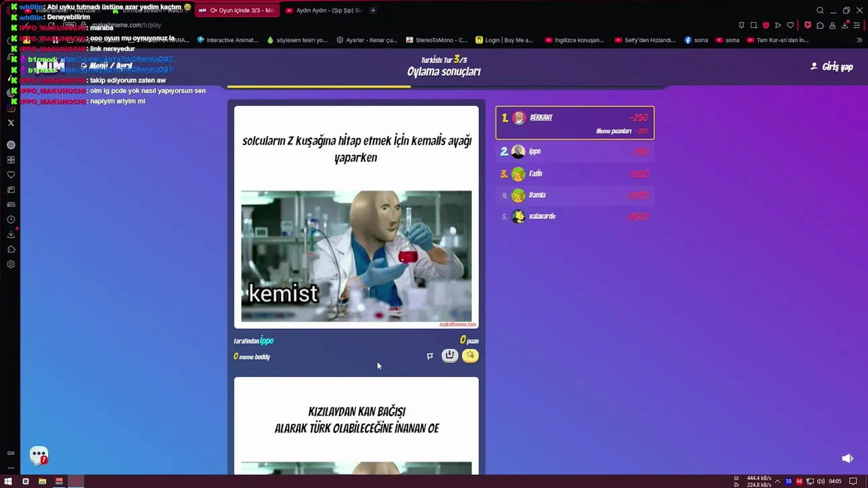Open the Windows notification center icon
Image resolution: width=868 pixels, height=488 pixels.
tap(853, 481)
